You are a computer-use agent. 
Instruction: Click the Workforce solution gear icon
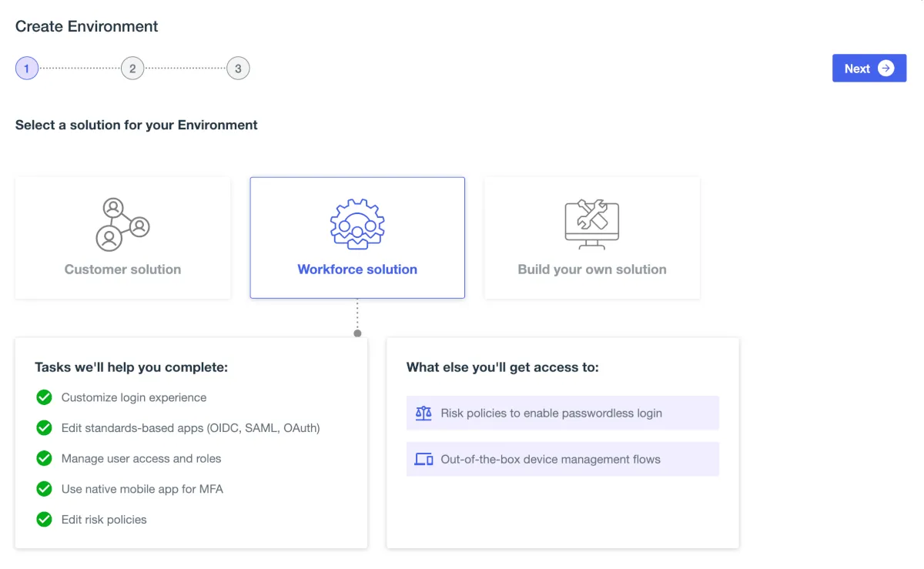tap(357, 224)
